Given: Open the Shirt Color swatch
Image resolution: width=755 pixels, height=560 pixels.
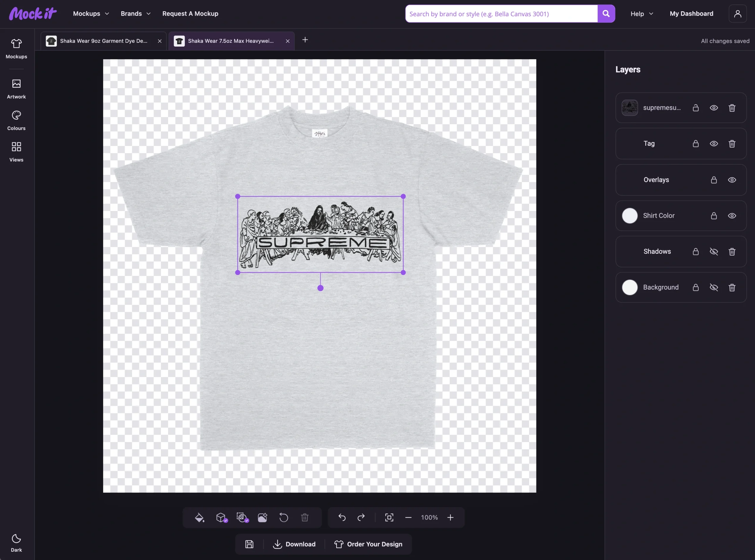Looking at the screenshot, I should 630,216.
